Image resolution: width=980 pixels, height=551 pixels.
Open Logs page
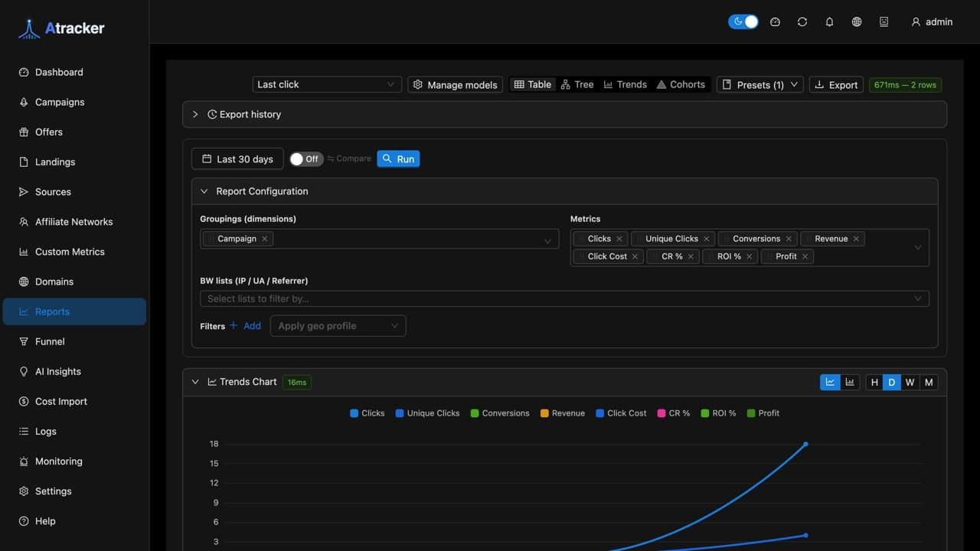pyautogui.click(x=74, y=431)
